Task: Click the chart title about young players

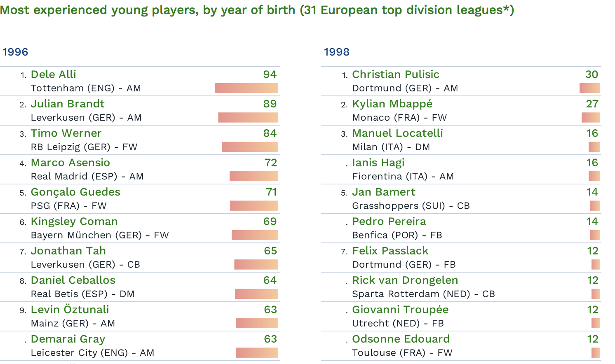Action: click(257, 10)
